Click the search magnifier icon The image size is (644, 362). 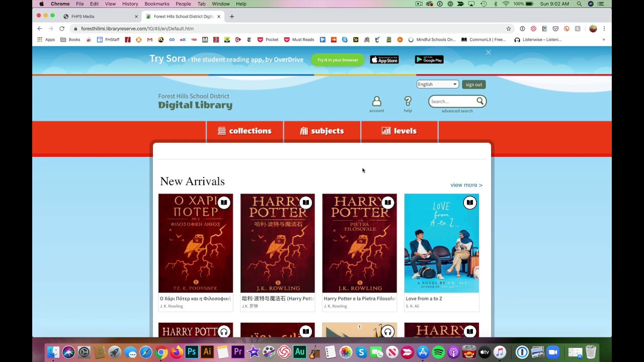480,102
